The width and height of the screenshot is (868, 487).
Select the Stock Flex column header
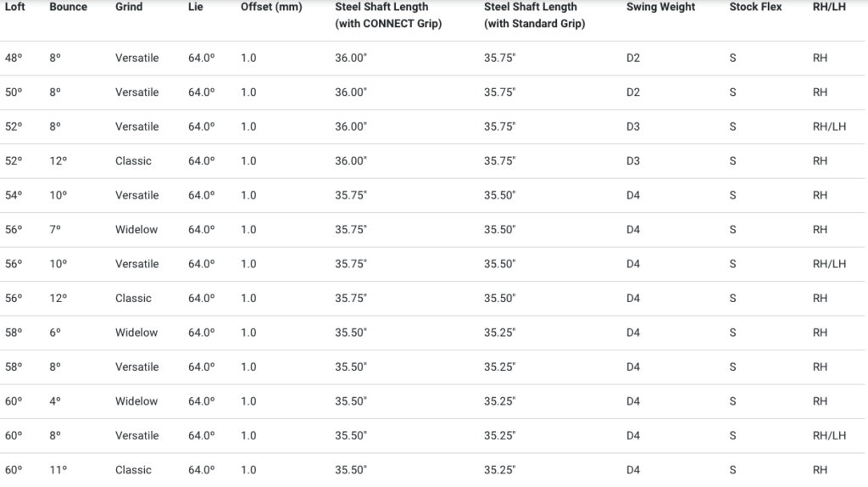755,7
